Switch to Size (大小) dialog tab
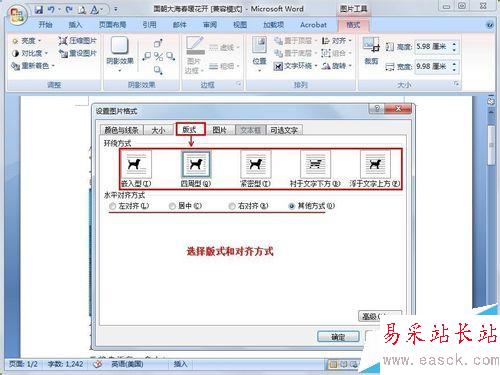The width and height of the screenshot is (500, 375). (x=158, y=130)
